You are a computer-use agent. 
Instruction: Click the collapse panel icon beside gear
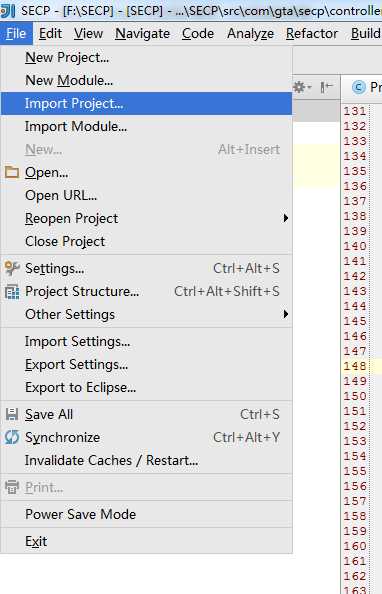tap(326, 88)
